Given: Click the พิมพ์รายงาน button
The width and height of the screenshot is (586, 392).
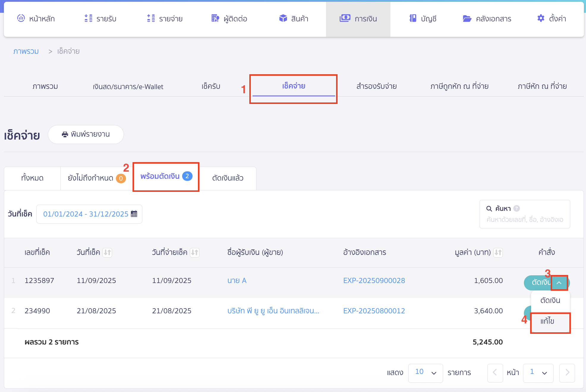Looking at the screenshot, I should (86, 135).
